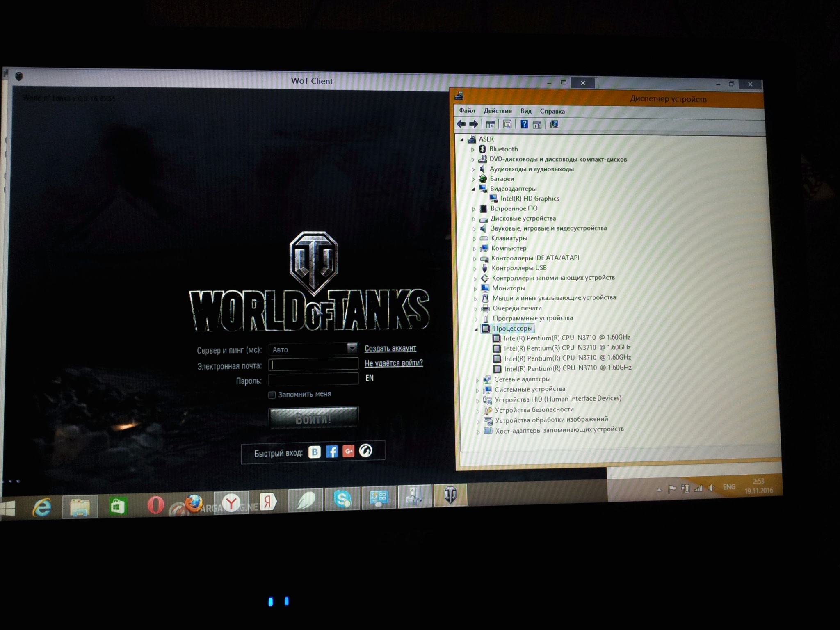Image resolution: width=840 pixels, height=630 pixels.
Task: Click the blue Help question-mark toolbar icon
Action: click(524, 124)
